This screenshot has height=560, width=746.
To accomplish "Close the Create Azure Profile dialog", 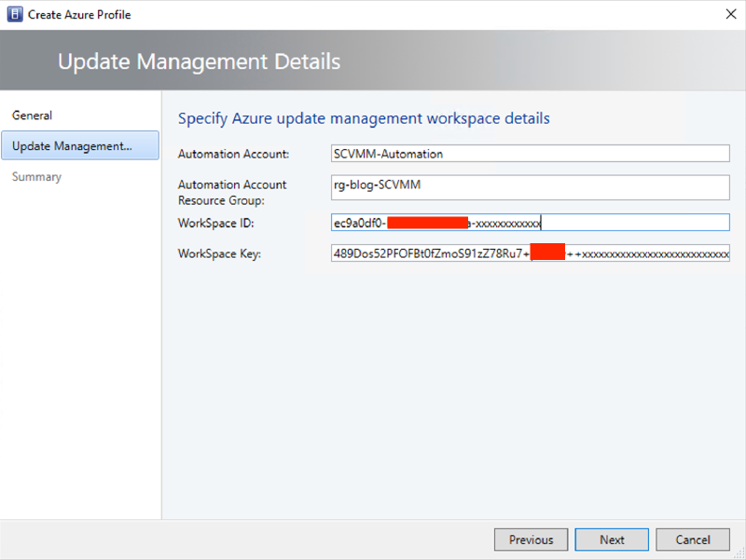I will tap(727, 14).
